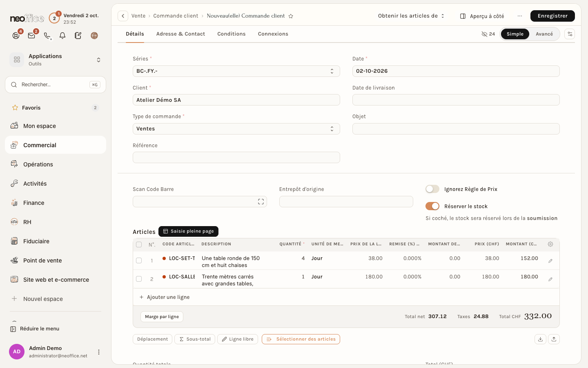Edit row 2 LOC-SALLE with pencil icon
Viewport: 588px width, 368px height.
click(x=550, y=279)
